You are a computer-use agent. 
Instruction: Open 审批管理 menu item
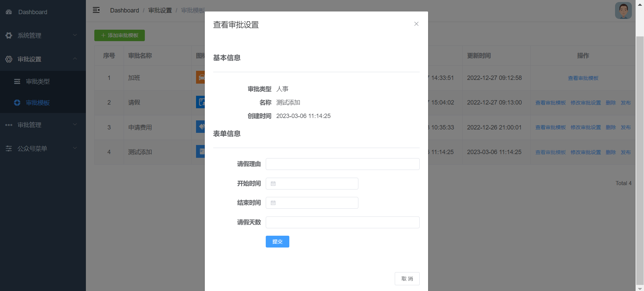(x=43, y=125)
